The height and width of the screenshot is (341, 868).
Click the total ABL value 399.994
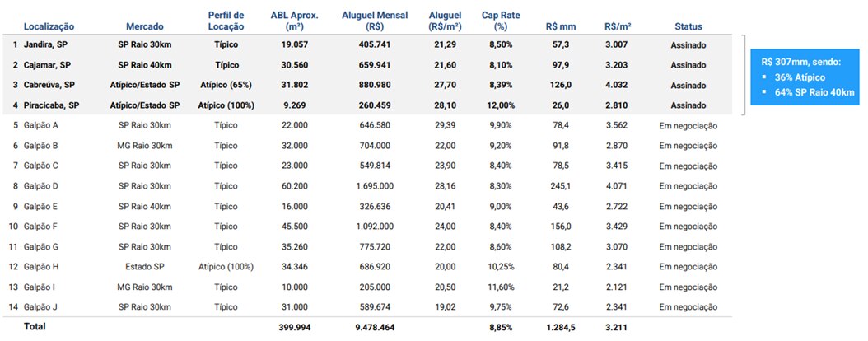point(294,328)
